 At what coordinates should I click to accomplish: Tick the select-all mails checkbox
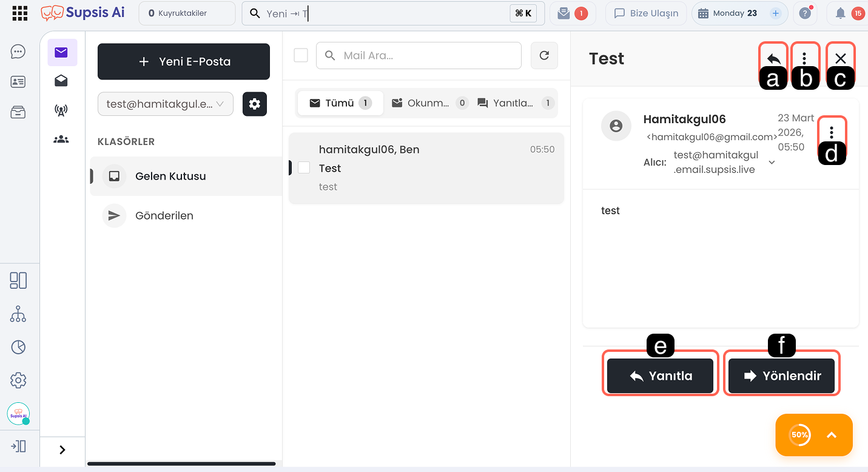click(301, 56)
